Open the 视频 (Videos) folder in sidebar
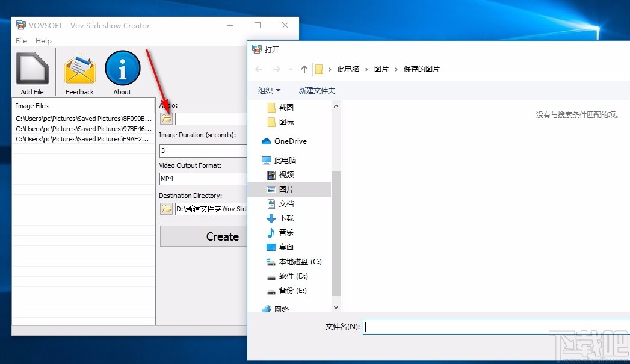The image size is (630, 364). 286,174
